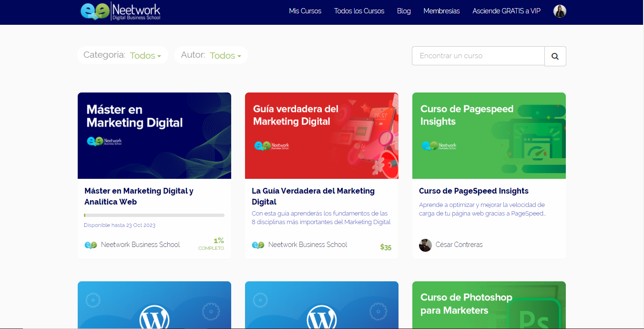Go to Mis Cursos menu
This screenshot has height=329, width=644.
305,11
